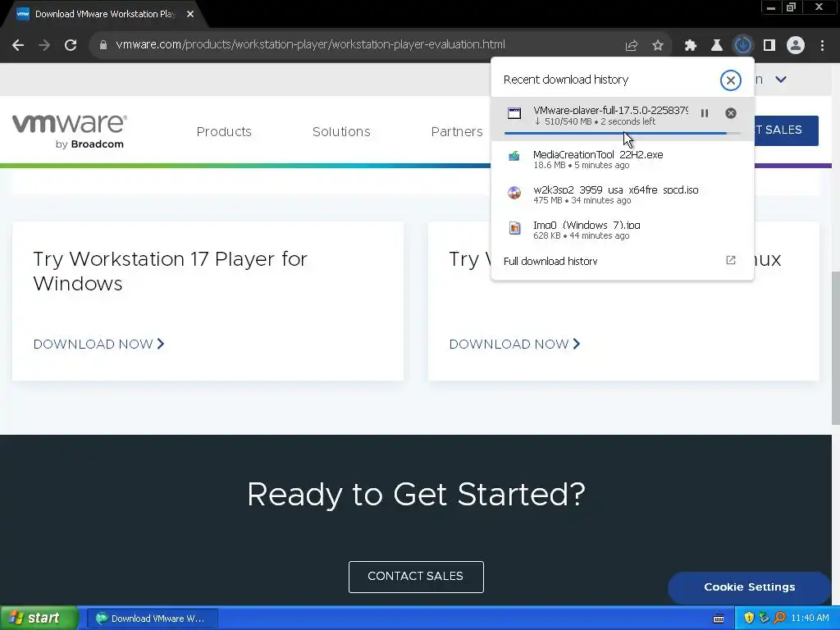Open w2k3sp2 ISO download entry
Viewport: 840px width, 630px height.
tap(622, 195)
